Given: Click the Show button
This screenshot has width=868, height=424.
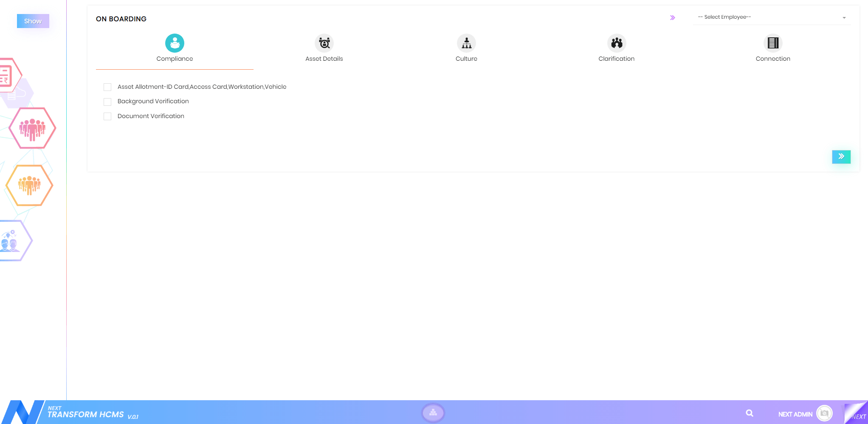Looking at the screenshot, I should click(33, 21).
